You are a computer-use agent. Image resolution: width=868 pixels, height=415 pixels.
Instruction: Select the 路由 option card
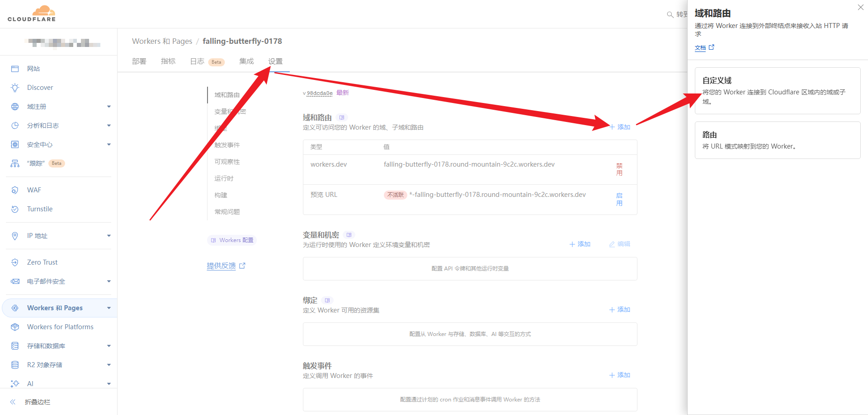tap(777, 140)
